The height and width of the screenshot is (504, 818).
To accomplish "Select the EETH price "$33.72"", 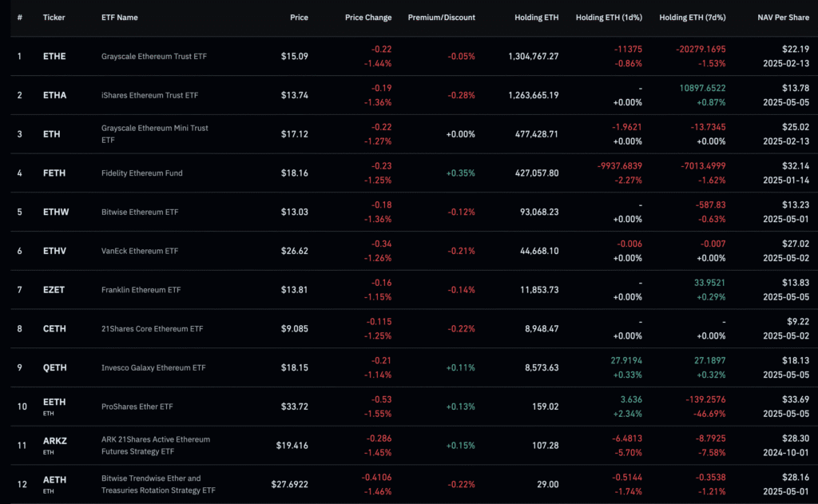I will (294, 407).
